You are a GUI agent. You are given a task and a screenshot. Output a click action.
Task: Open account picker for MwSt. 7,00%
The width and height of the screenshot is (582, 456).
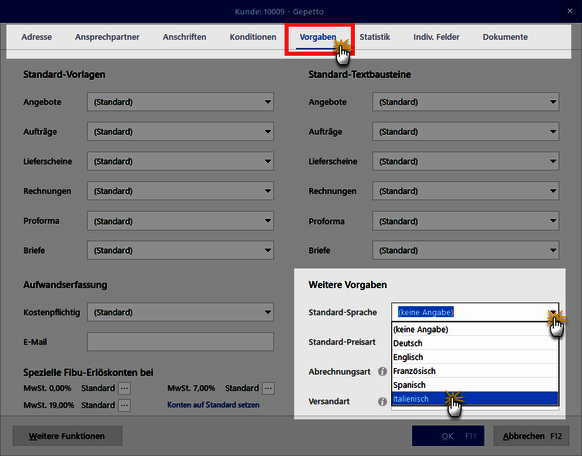click(x=268, y=388)
